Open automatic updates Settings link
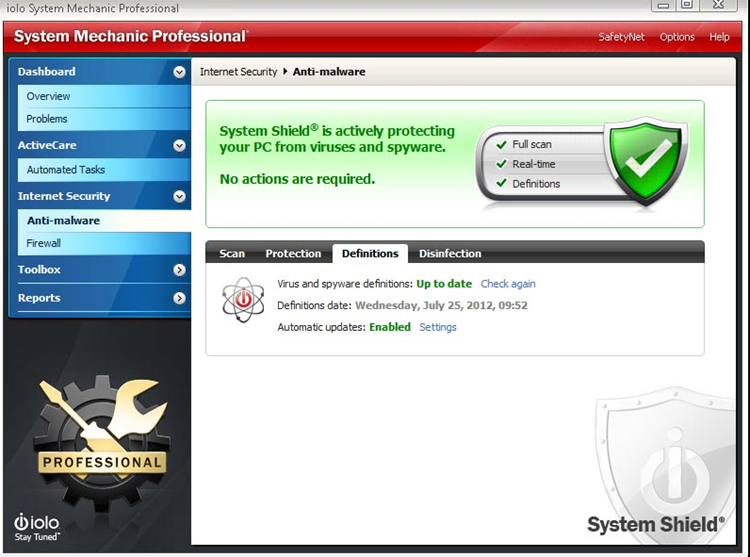 (438, 327)
